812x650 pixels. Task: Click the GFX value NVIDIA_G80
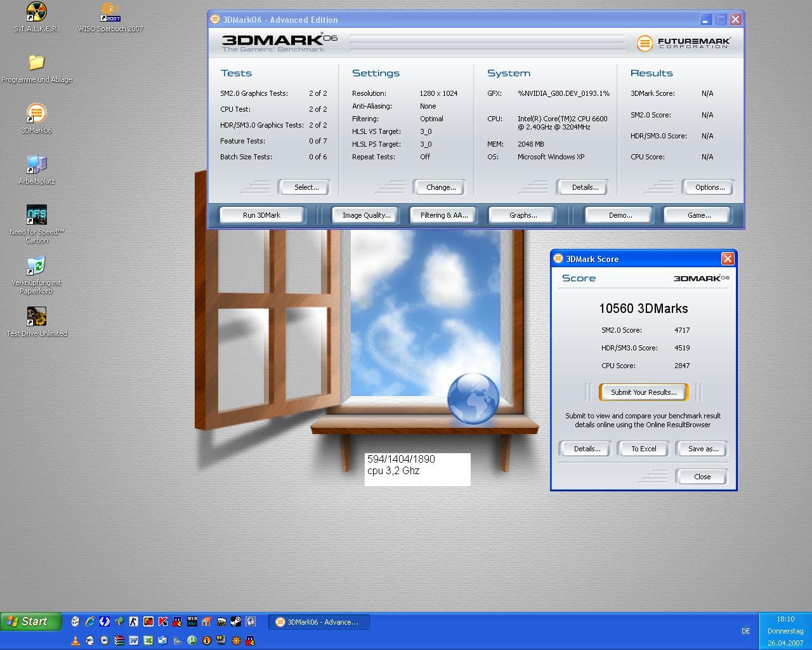click(563, 93)
